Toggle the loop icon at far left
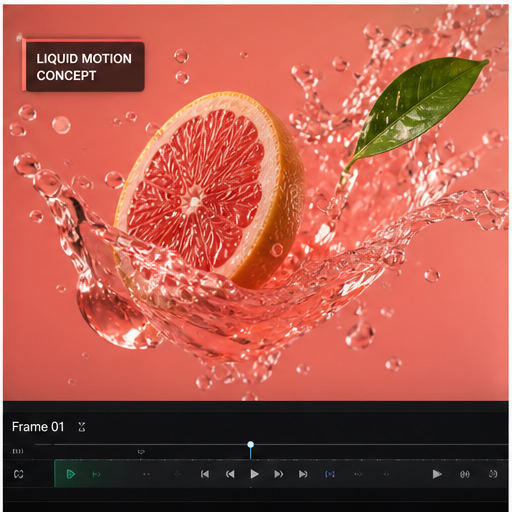Image resolution: width=512 pixels, height=512 pixels. click(19, 474)
